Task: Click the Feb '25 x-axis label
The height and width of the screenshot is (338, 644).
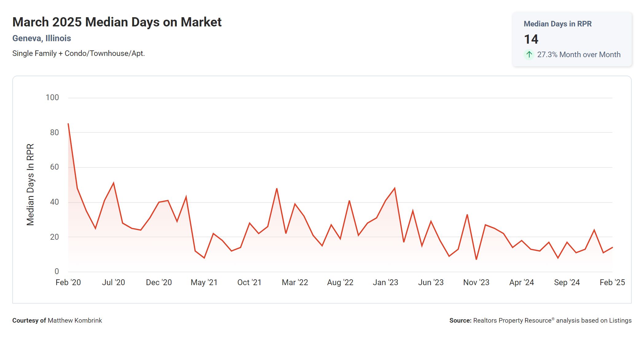Action: pos(612,282)
